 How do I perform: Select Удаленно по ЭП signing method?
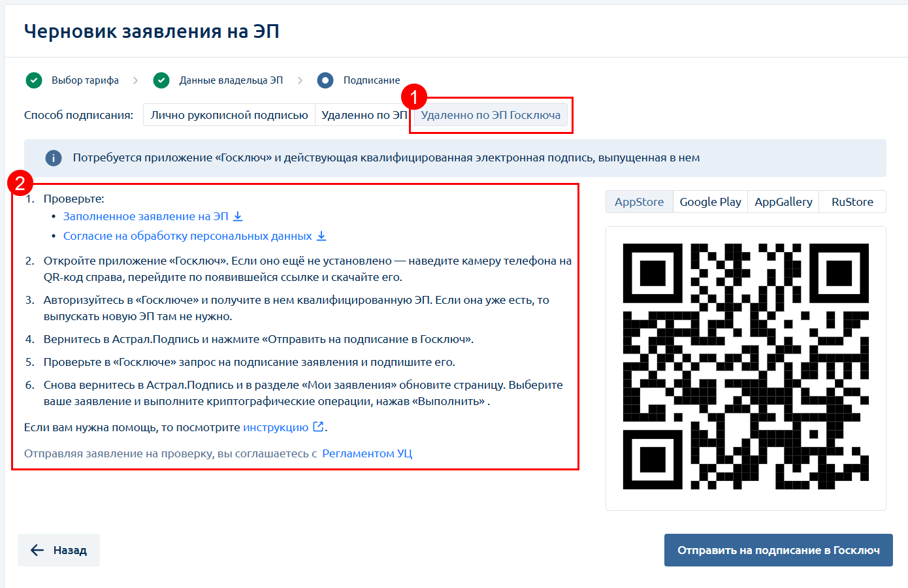pos(364,115)
